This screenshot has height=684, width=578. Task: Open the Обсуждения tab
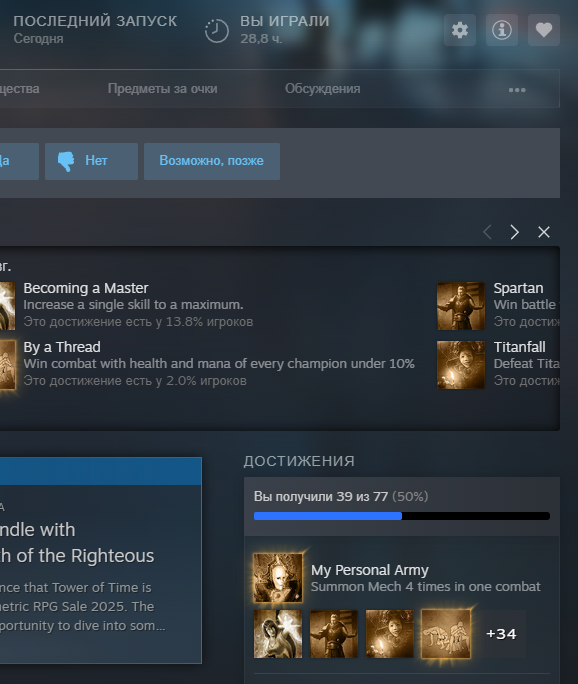pos(322,89)
